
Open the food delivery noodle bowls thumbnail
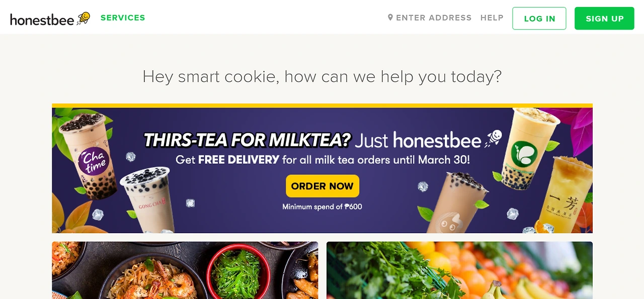pyautogui.click(x=185, y=270)
